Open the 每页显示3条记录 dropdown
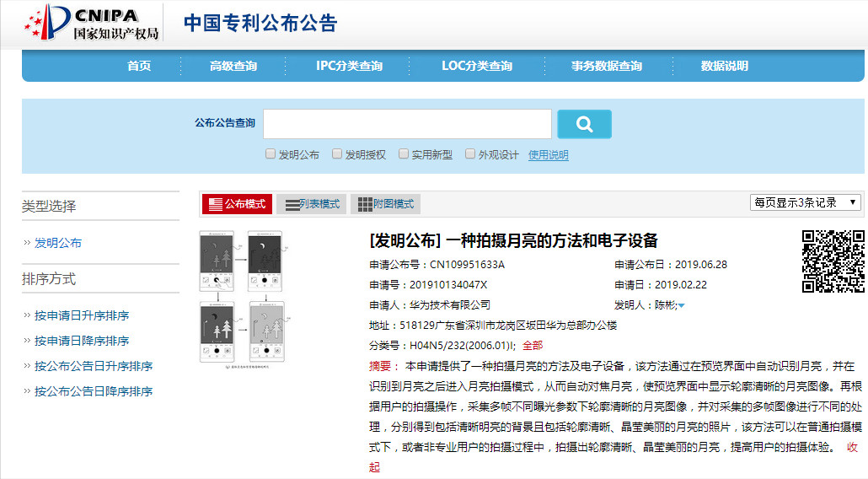This screenshot has height=479, width=868. 805,202
